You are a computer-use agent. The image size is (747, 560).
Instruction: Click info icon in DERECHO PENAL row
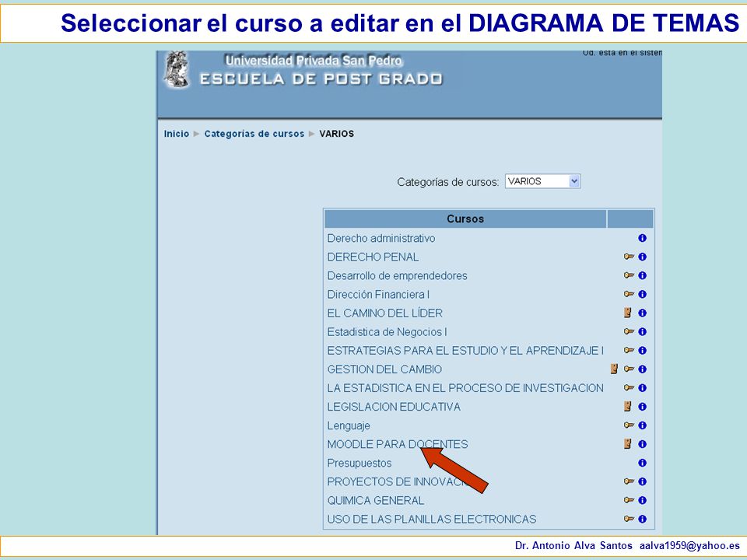point(642,257)
